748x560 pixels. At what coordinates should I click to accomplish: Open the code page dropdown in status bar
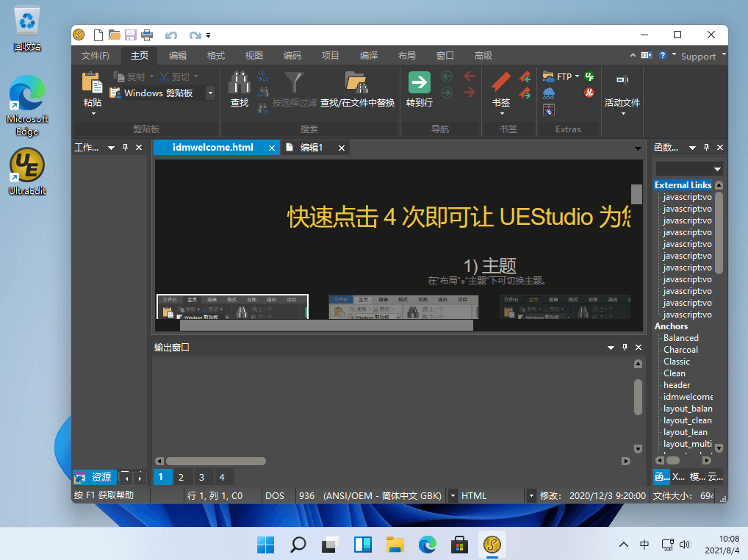pyautogui.click(x=453, y=495)
